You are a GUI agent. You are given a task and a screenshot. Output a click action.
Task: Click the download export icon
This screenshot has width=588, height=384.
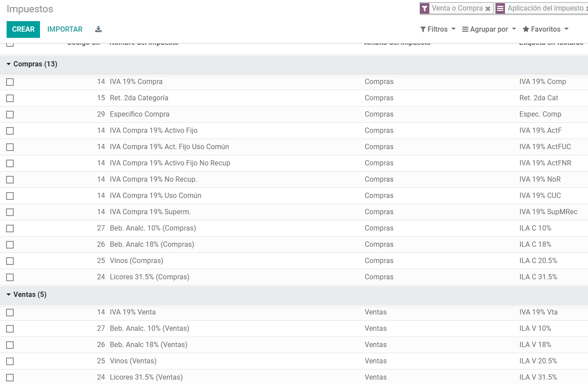click(x=98, y=29)
